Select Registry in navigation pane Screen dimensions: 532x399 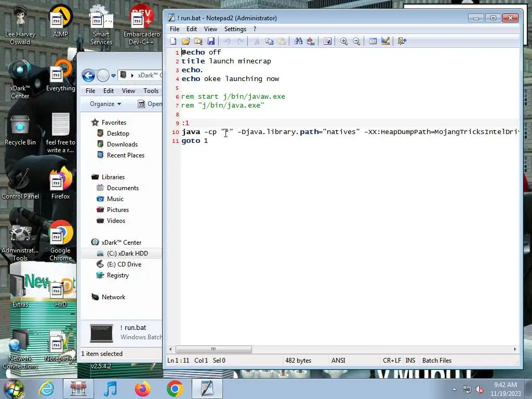117,275
